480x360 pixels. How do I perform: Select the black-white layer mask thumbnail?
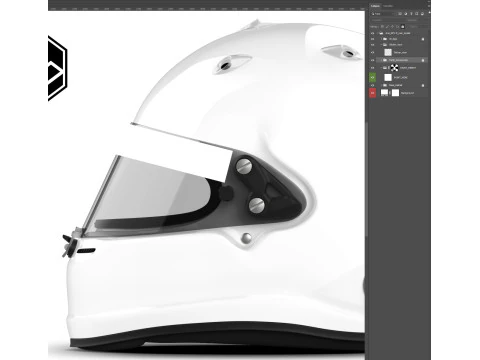[x=394, y=68]
